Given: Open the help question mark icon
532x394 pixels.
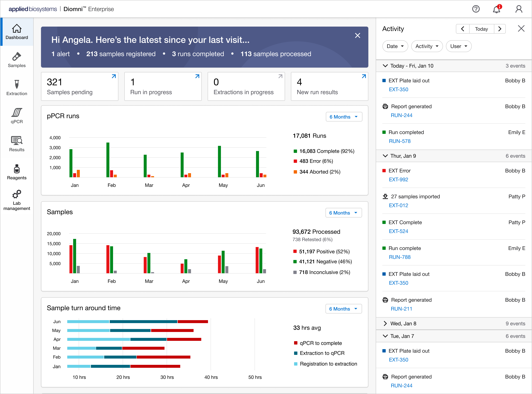Looking at the screenshot, I should pyautogui.click(x=476, y=9).
